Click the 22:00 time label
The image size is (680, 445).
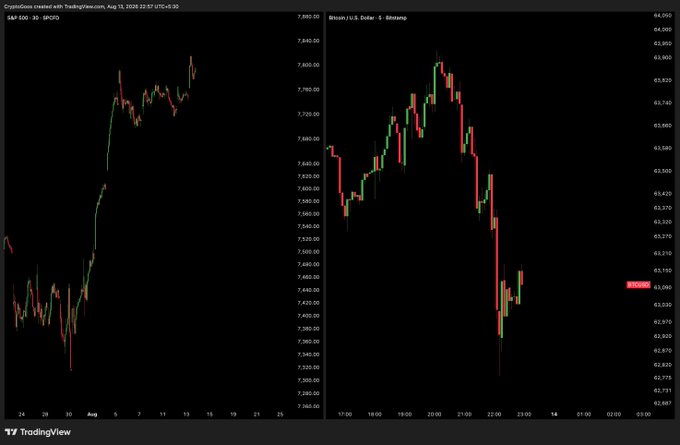(x=494, y=414)
